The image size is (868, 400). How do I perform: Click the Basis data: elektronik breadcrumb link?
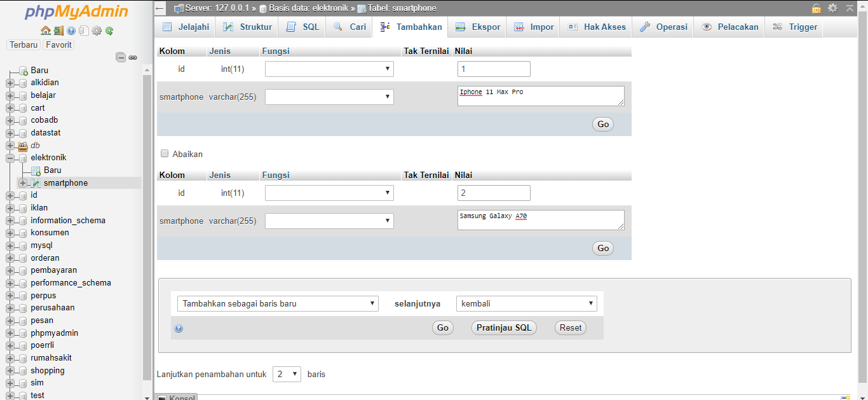pos(308,8)
